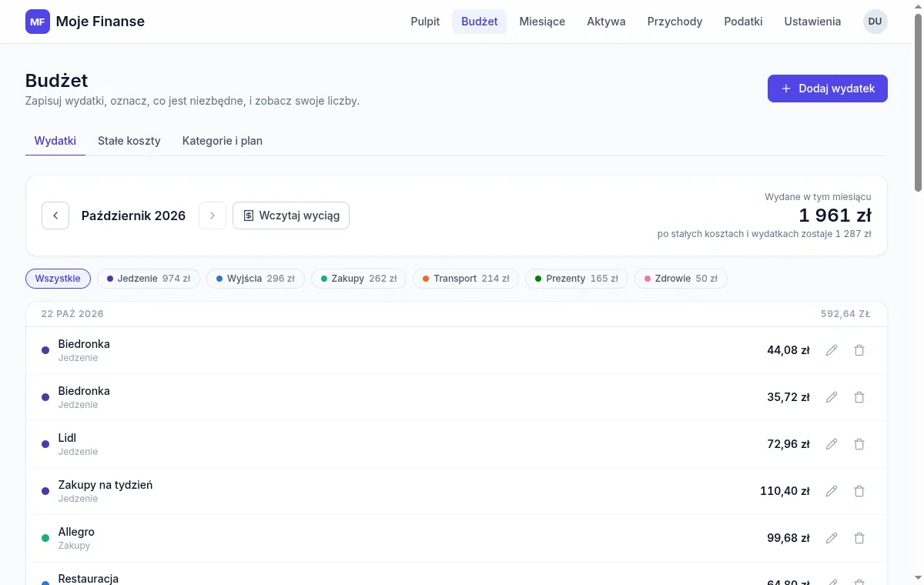Click the pencil icon on the Lidl row
This screenshot has height=585, width=924.
click(832, 444)
